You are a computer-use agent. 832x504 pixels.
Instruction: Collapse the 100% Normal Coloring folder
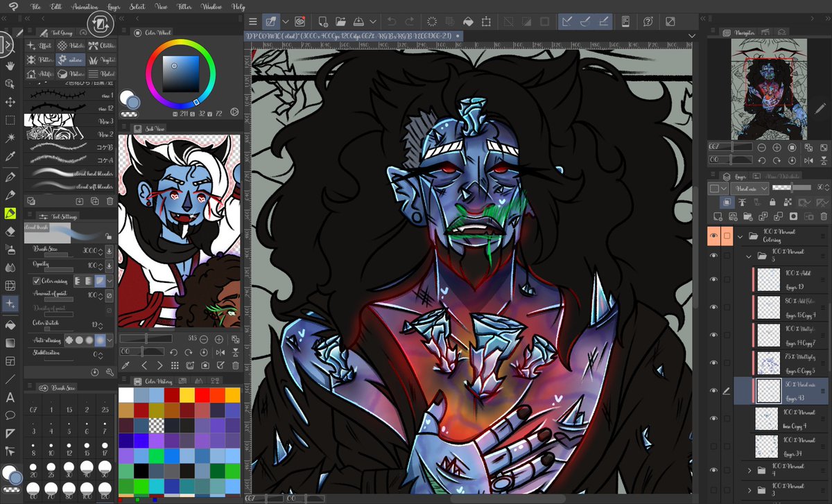click(740, 236)
